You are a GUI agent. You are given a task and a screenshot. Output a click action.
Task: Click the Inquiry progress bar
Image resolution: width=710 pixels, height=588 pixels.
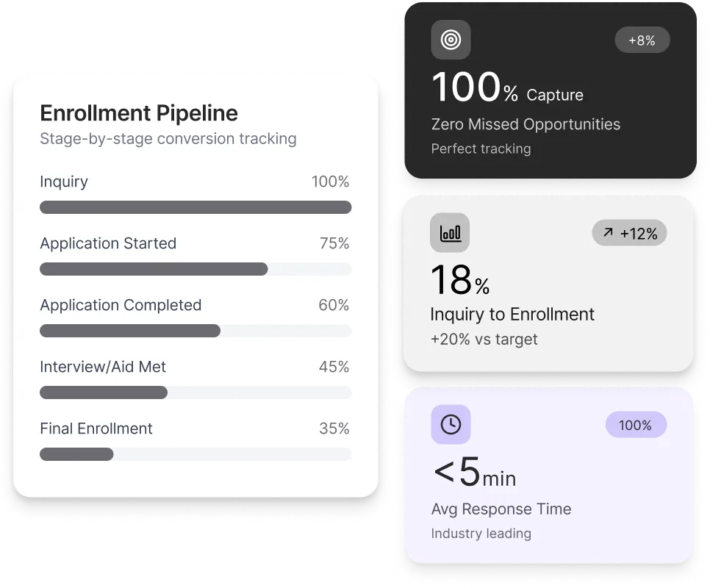point(196,207)
